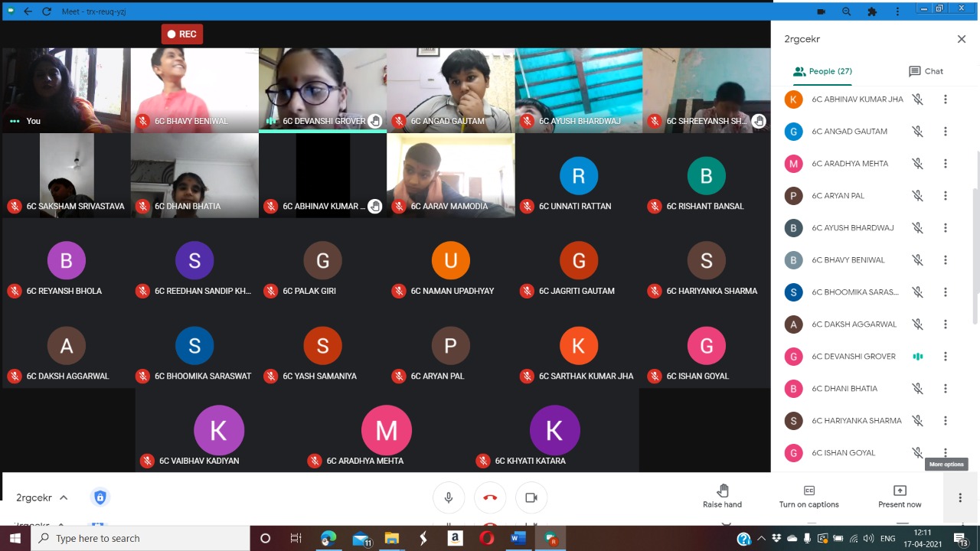This screenshot has height=551, width=980.
Task: Turn on captions
Action: (x=809, y=496)
